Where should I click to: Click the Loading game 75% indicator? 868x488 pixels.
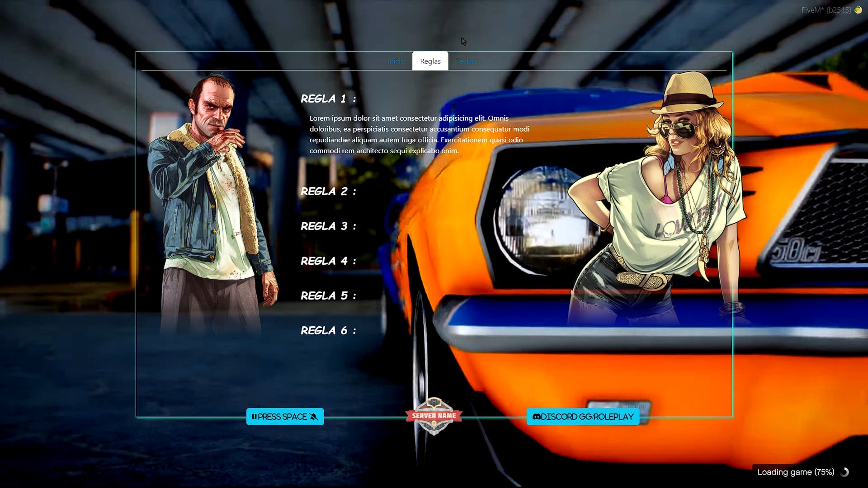pyautogui.click(x=795, y=472)
